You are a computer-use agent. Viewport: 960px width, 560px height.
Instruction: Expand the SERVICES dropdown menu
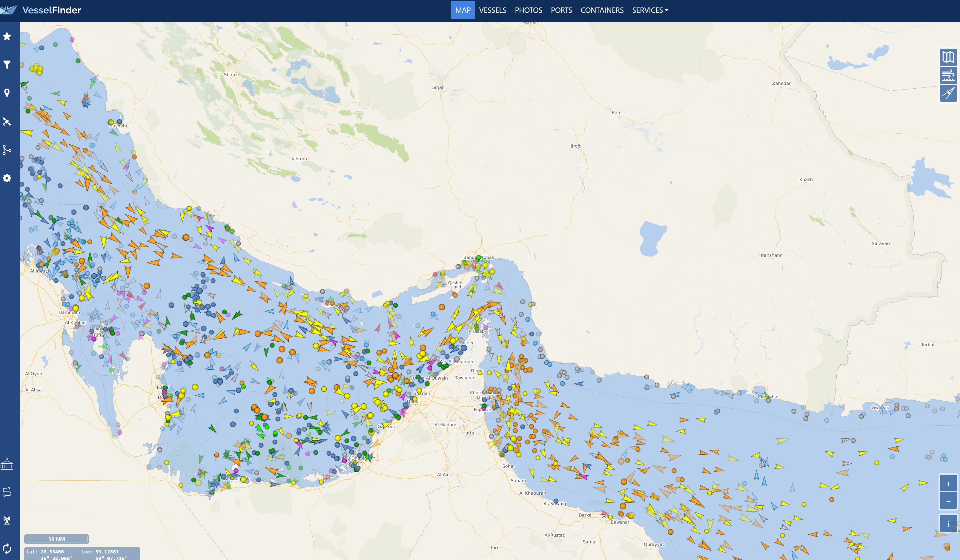point(650,10)
